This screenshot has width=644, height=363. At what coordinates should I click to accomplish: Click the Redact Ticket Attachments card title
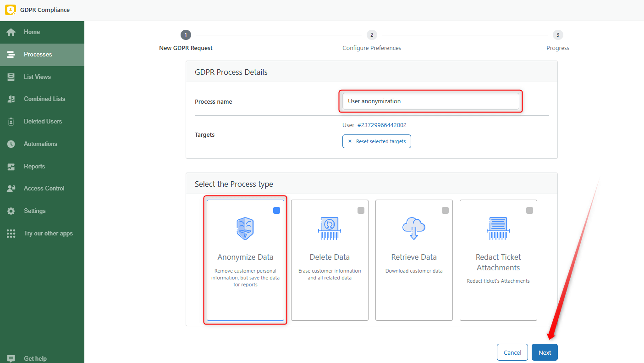(498, 262)
